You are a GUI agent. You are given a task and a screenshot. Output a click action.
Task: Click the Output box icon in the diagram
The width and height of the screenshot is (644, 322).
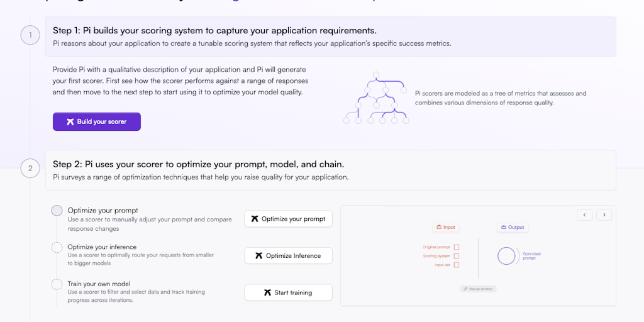(x=504, y=227)
